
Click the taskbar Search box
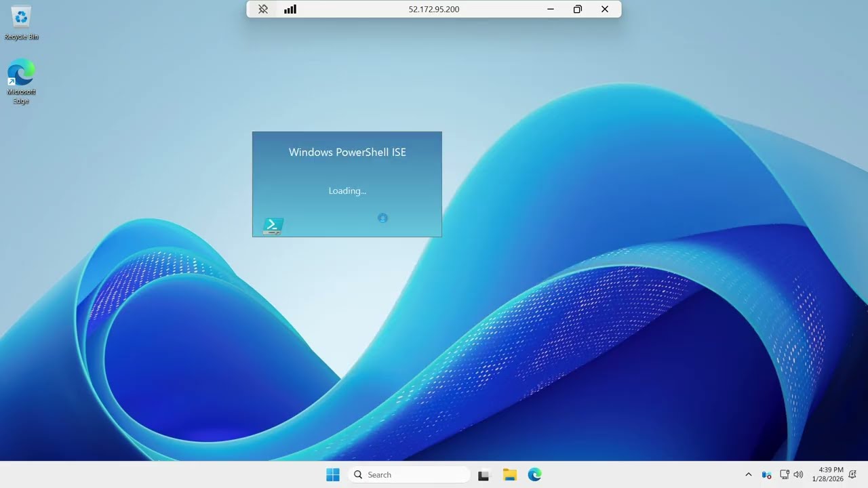(409, 474)
